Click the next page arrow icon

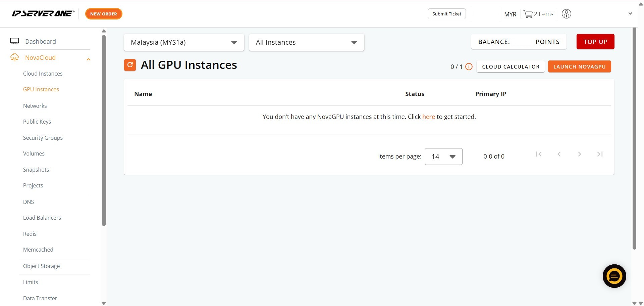click(579, 154)
